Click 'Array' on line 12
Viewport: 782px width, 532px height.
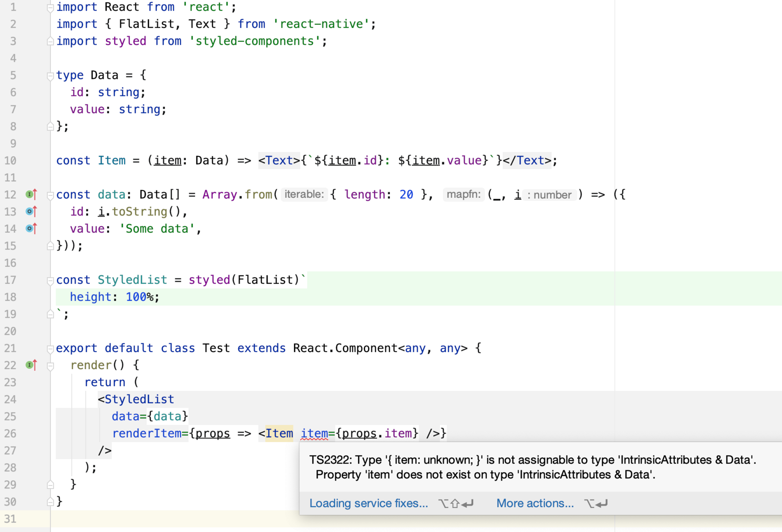(220, 195)
